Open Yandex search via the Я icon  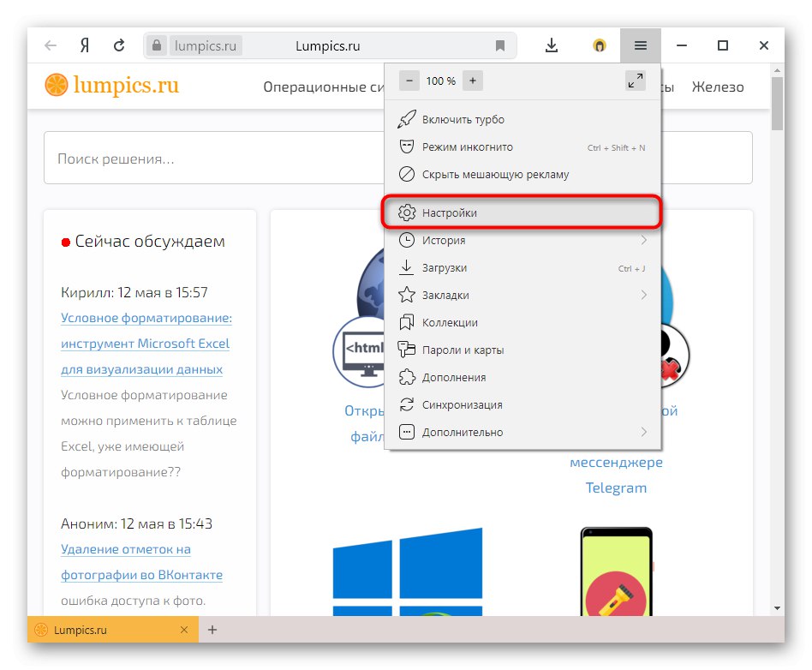click(83, 45)
